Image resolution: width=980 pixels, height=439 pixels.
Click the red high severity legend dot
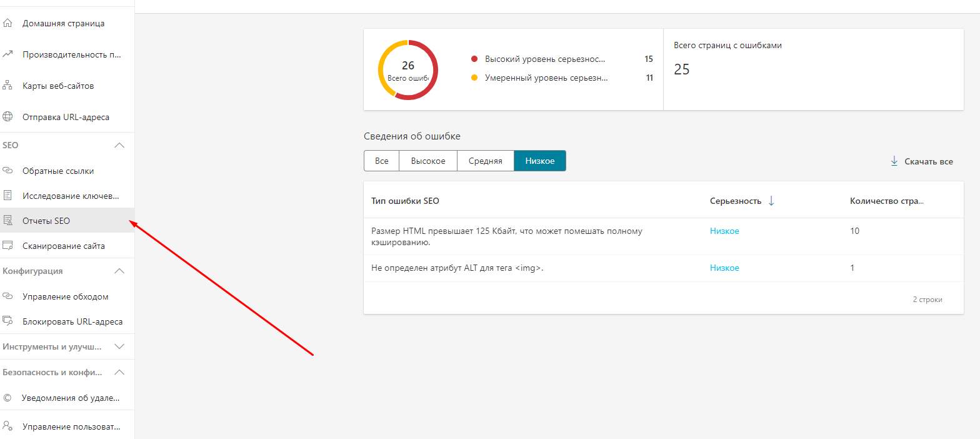(474, 59)
